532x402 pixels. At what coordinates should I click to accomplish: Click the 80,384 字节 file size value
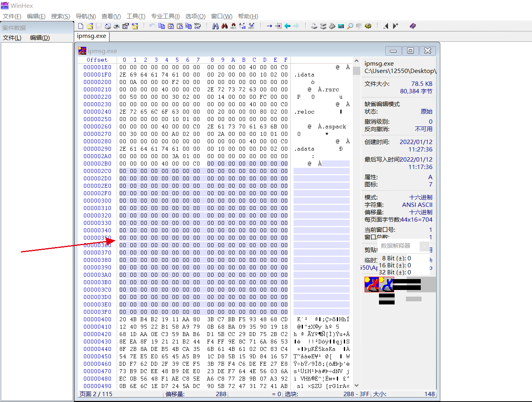(416, 91)
